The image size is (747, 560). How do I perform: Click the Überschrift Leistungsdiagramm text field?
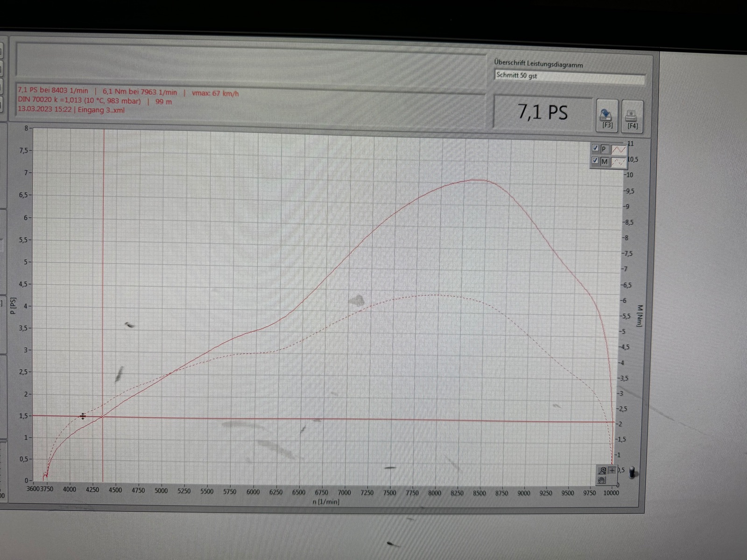(x=569, y=77)
